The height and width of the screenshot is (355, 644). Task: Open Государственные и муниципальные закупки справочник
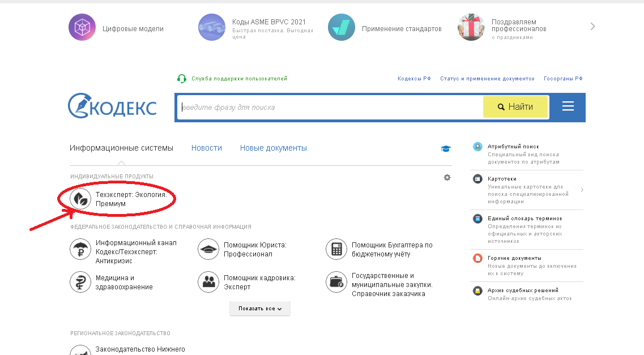pos(392,285)
